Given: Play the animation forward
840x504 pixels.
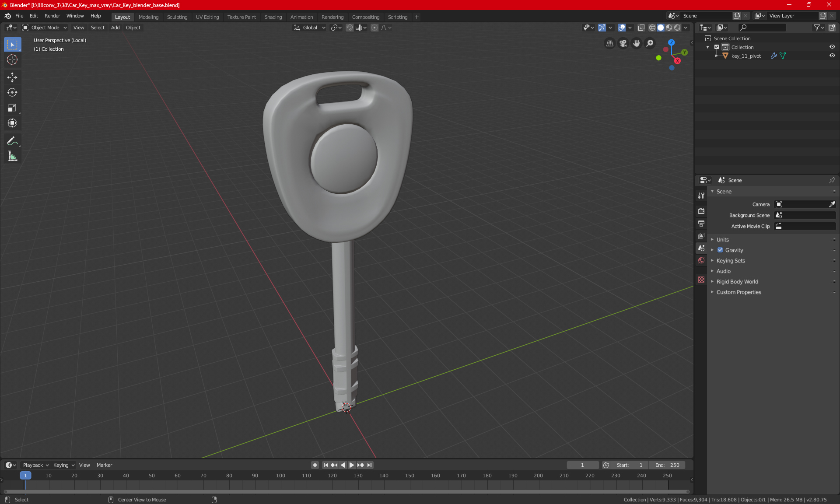Looking at the screenshot, I should point(352,465).
